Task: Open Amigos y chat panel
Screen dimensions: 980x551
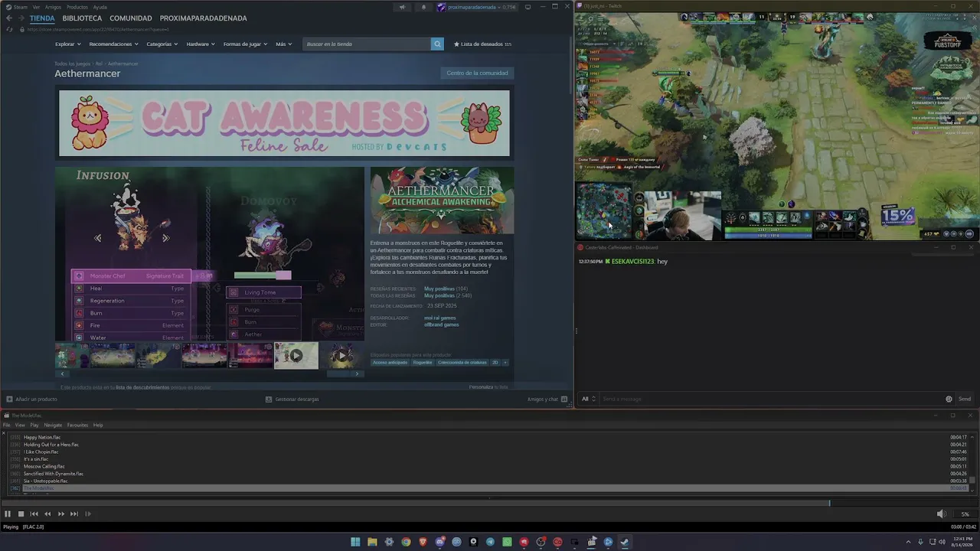Action: coord(547,399)
